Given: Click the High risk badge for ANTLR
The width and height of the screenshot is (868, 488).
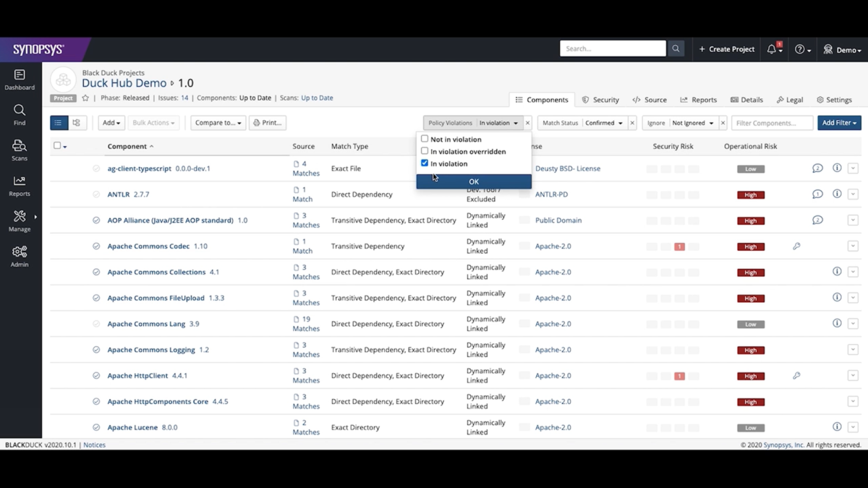Looking at the screenshot, I should pos(751,195).
